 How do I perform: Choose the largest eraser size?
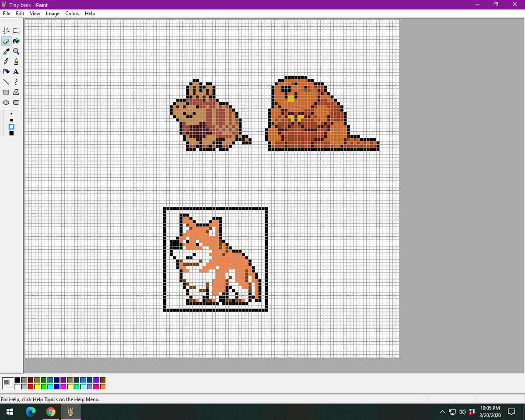[11, 133]
